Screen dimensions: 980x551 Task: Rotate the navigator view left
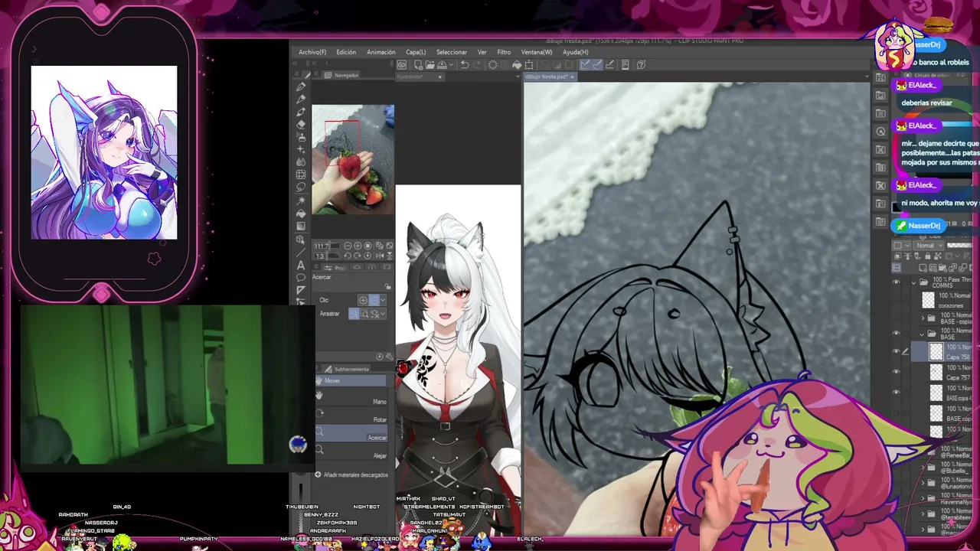coord(347,256)
